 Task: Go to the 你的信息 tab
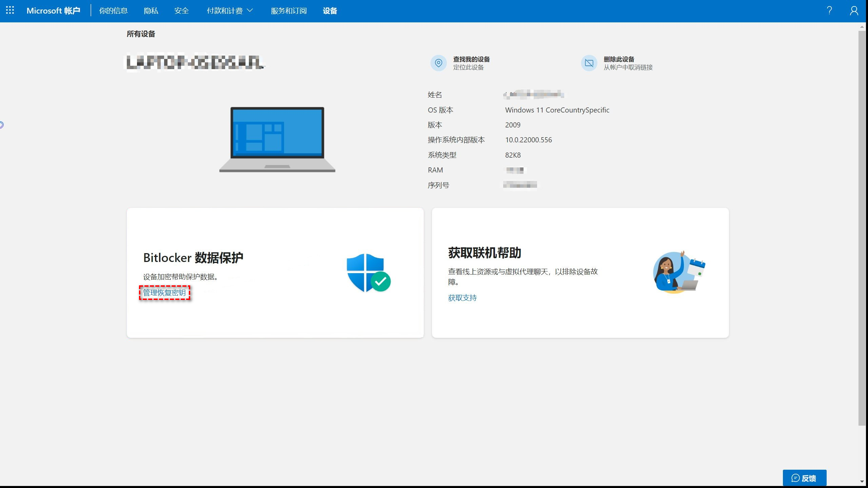(113, 11)
